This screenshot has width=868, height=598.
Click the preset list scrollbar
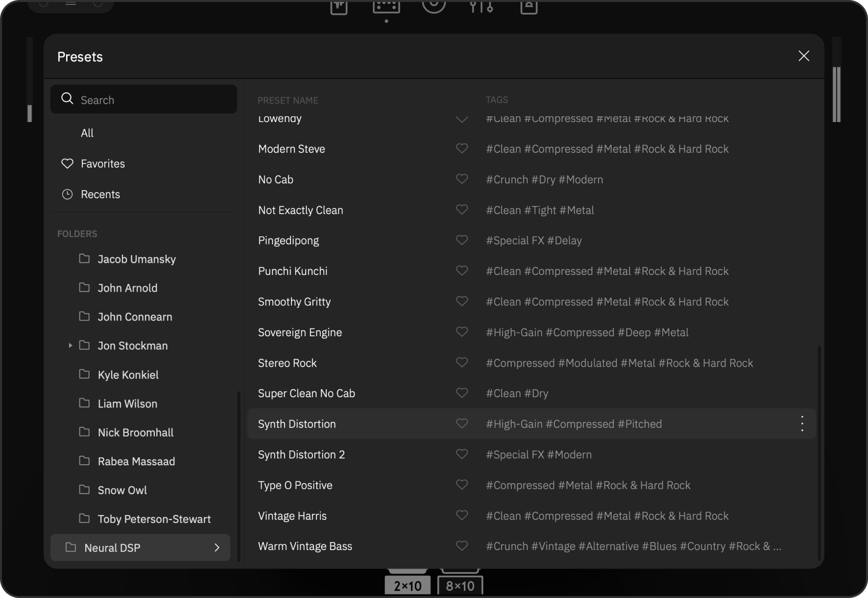(819, 453)
